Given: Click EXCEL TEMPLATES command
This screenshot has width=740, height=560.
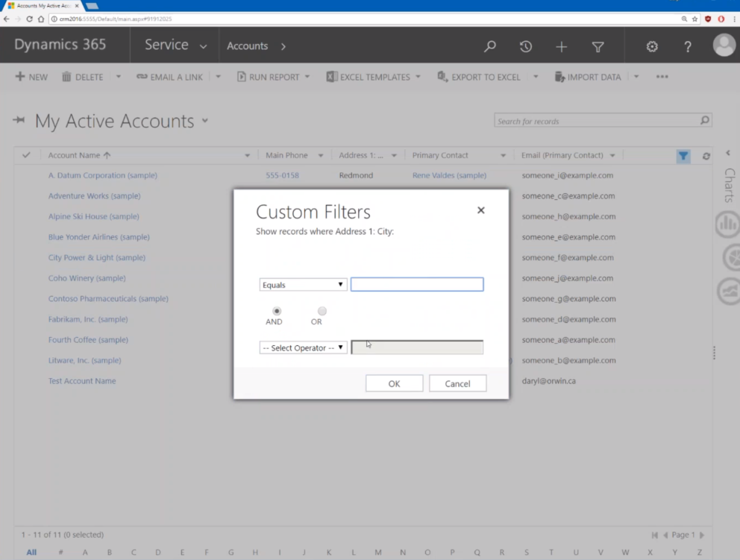Looking at the screenshot, I should 369,77.
